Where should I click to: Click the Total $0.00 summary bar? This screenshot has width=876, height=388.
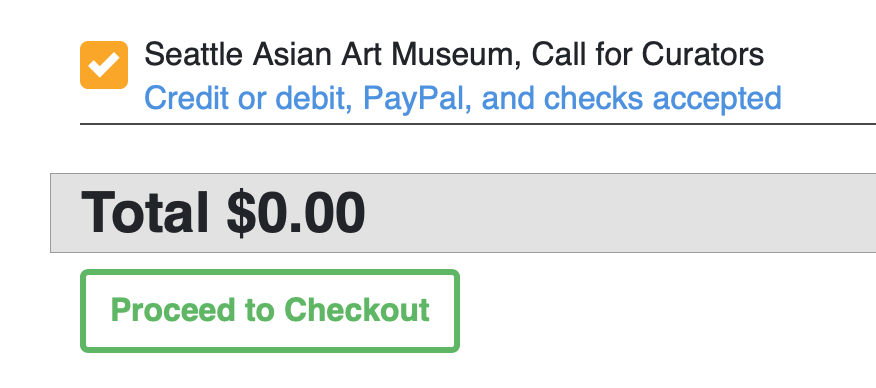click(x=463, y=213)
